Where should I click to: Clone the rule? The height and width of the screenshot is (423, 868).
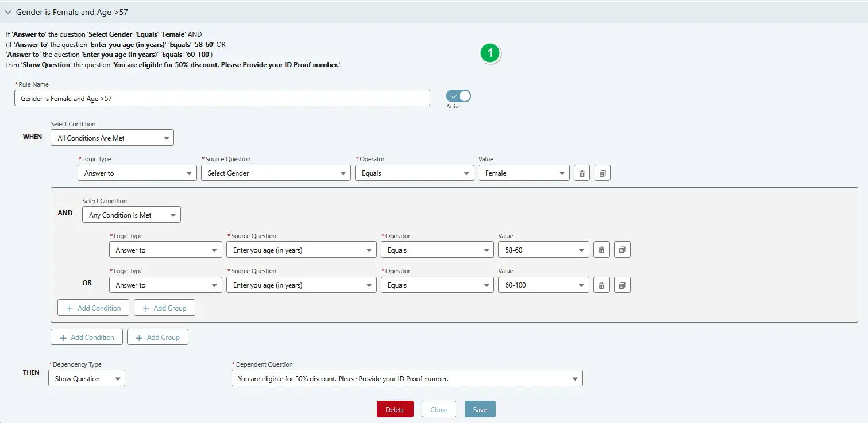[x=438, y=409]
